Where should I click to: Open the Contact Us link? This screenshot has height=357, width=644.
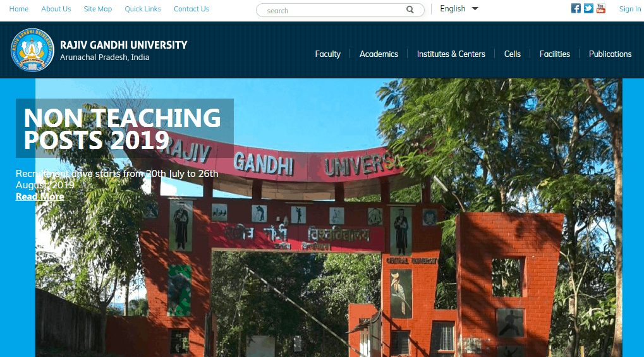click(x=191, y=9)
